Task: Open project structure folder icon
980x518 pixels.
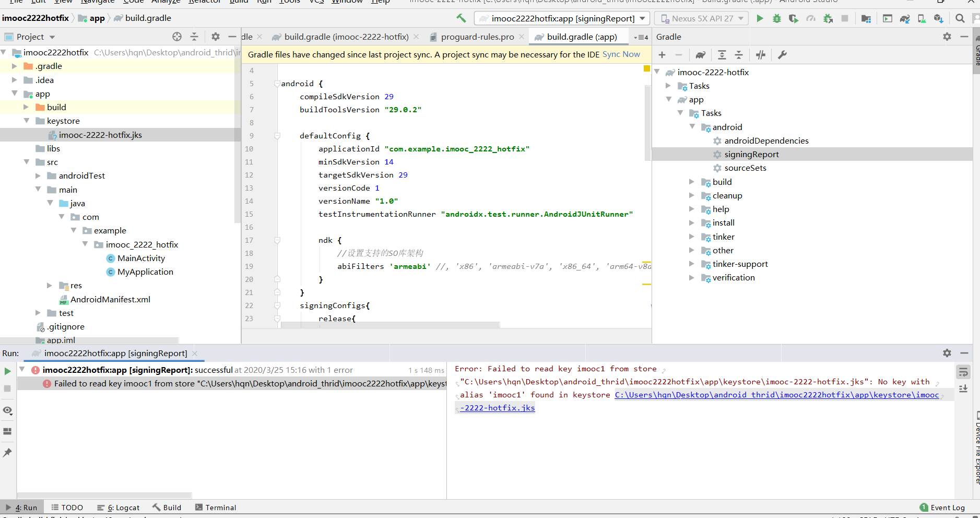Action: (866, 18)
